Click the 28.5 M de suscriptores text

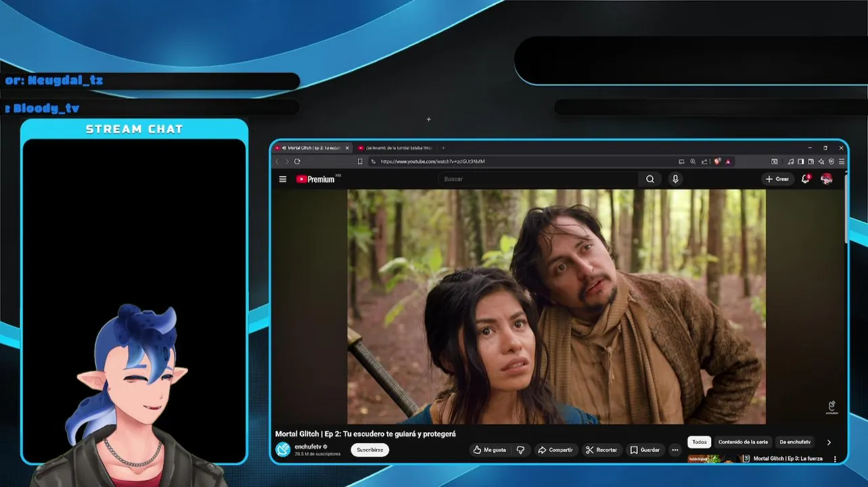317,454
